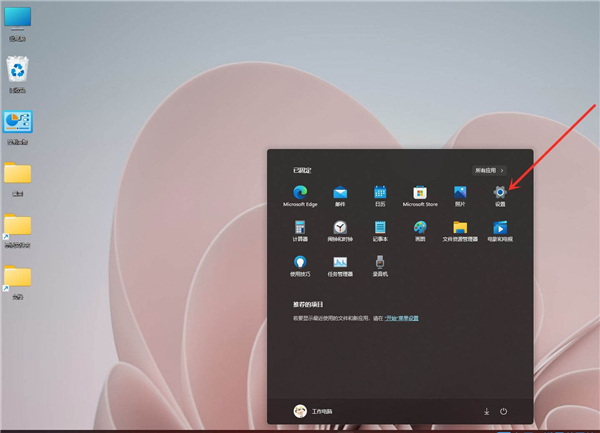Open the Alarms & Clock app

340,231
